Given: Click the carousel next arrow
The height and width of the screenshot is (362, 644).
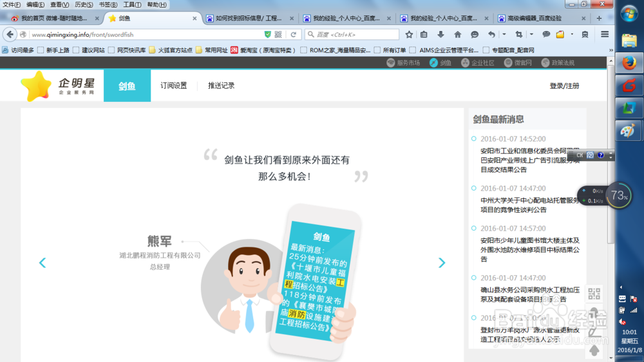Looking at the screenshot, I should [442, 263].
